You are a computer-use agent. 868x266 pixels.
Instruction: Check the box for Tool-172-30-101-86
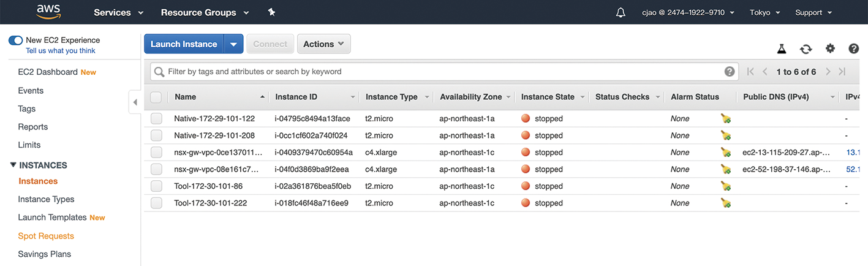pos(156,186)
